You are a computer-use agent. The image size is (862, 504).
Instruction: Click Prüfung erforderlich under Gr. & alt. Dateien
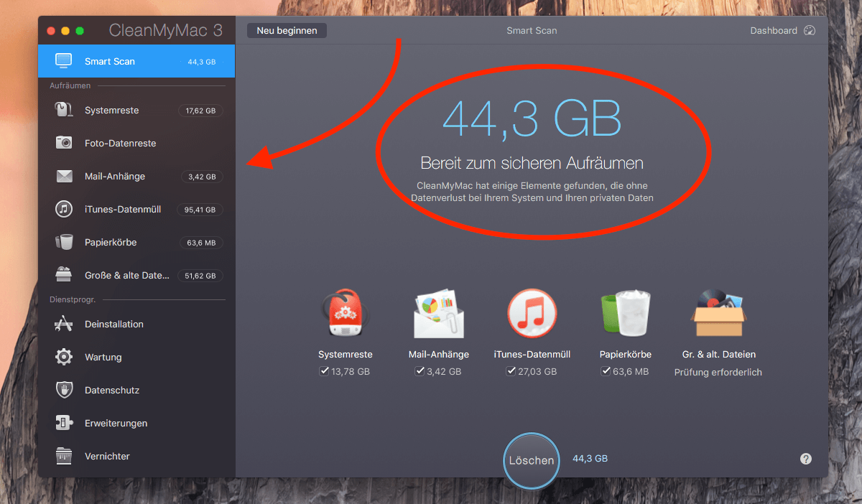pos(718,372)
